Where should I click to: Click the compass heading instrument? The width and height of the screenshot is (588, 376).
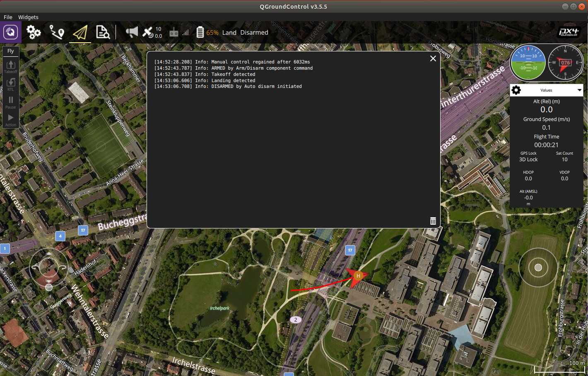(565, 63)
